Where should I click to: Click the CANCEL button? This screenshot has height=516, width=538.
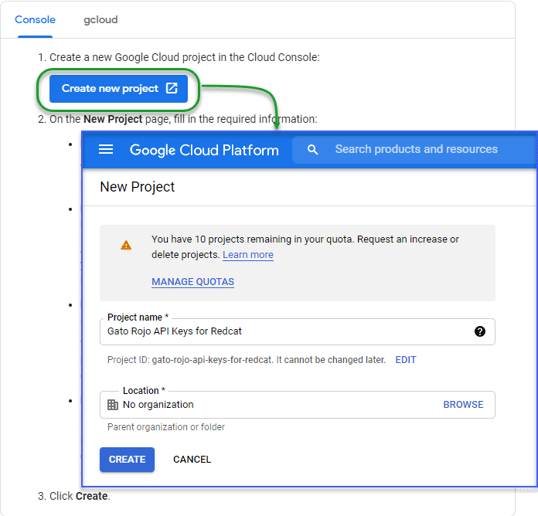tap(192, 459)
